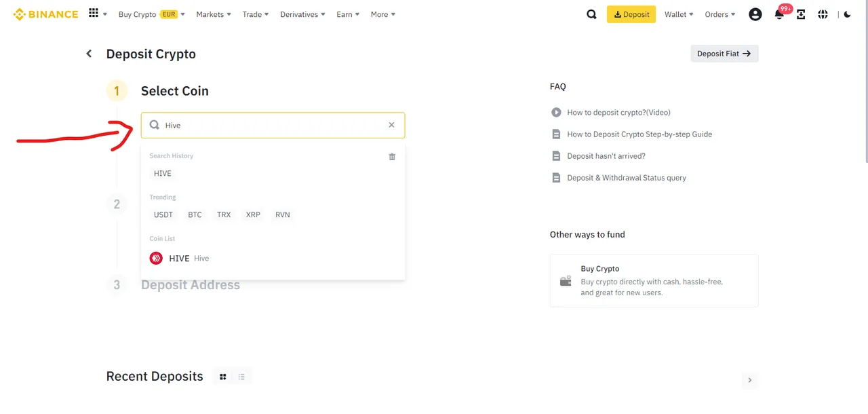Select trending coin RVN
868x414 pixels.
pyautogui.click(x=283, y=215)
